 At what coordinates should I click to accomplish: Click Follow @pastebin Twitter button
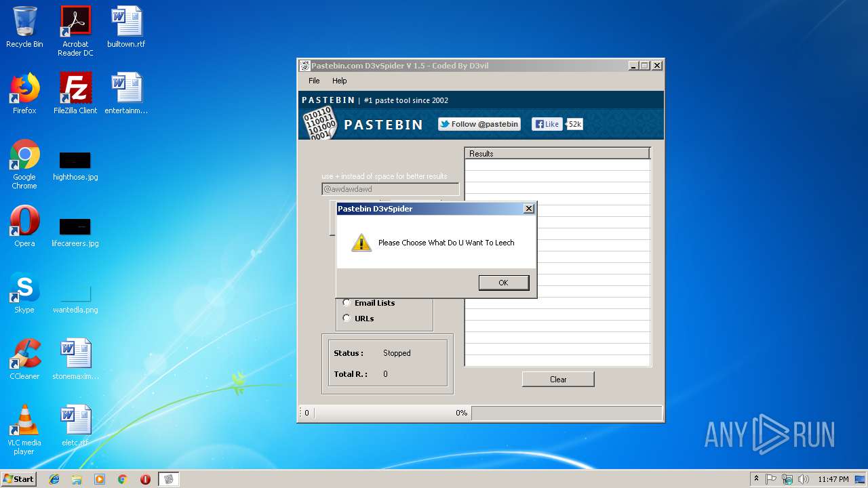[x=479, y=124]
